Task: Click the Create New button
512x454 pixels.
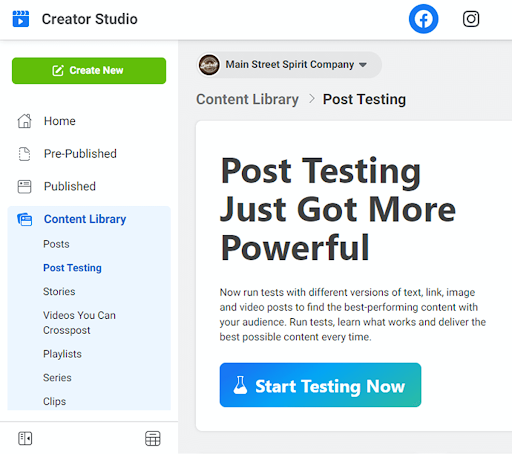Action: pos(89,71)
